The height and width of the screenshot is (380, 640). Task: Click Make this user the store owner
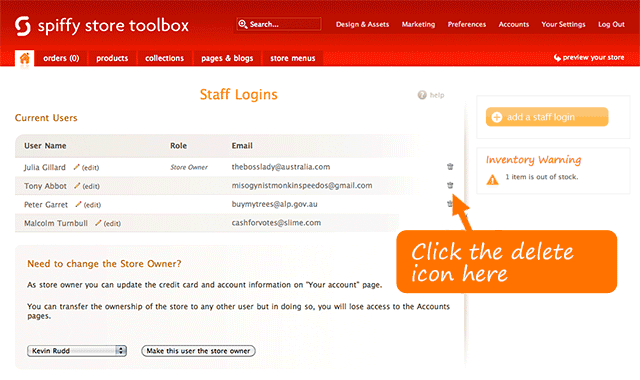(x=198, y=351)
